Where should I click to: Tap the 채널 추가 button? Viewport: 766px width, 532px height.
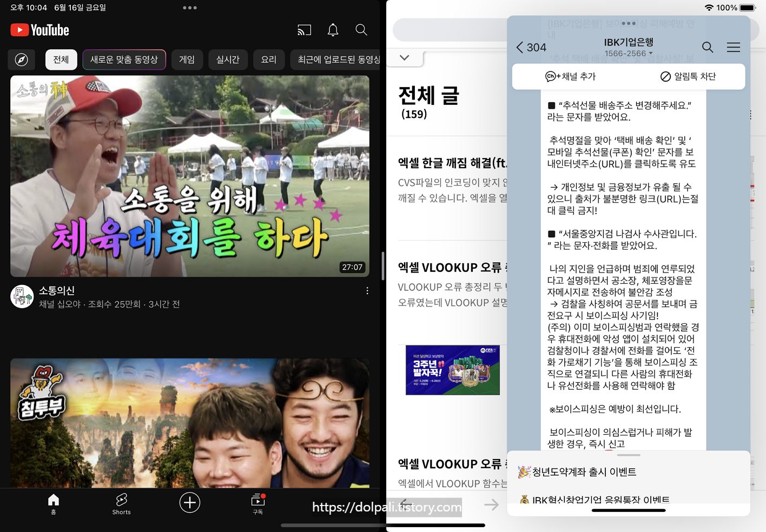[x=571, y=77]
